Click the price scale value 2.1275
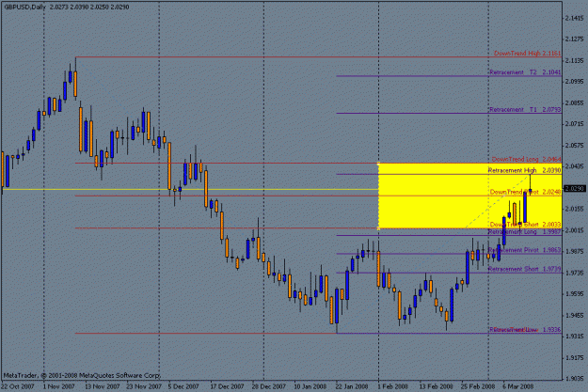Screen dimensions: 588x392 [575, 39]
